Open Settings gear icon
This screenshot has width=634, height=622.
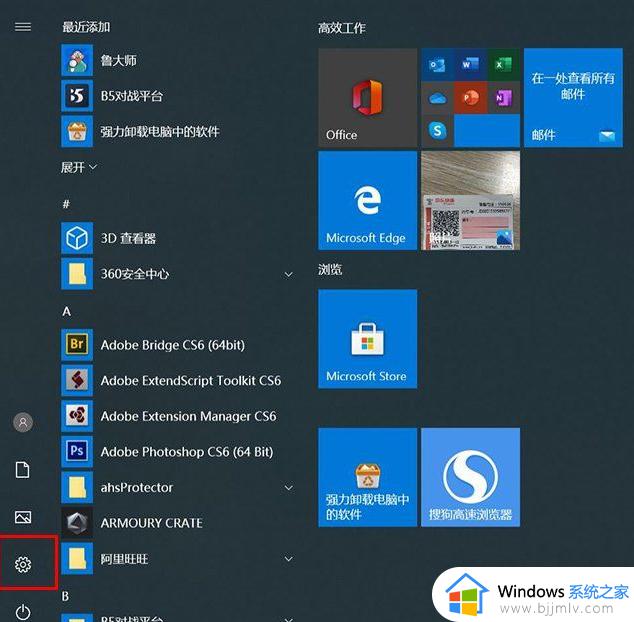pyautogui.click(x=23, y=564)
